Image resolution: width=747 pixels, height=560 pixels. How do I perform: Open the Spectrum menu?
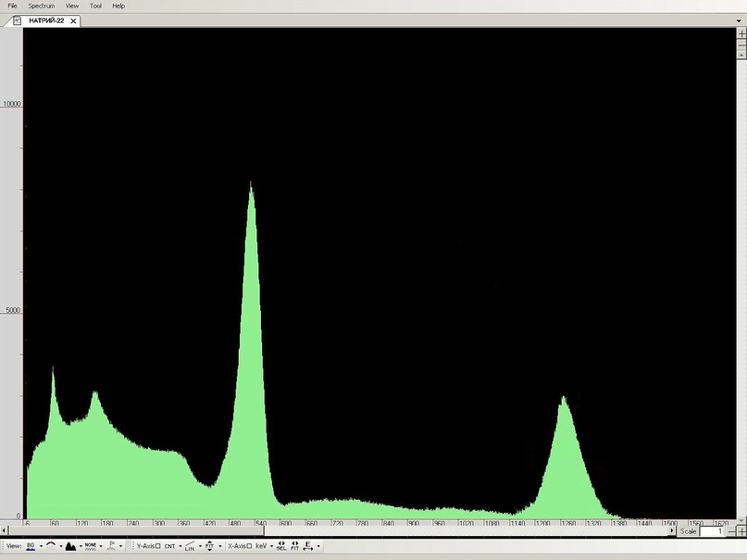point(41,6)
